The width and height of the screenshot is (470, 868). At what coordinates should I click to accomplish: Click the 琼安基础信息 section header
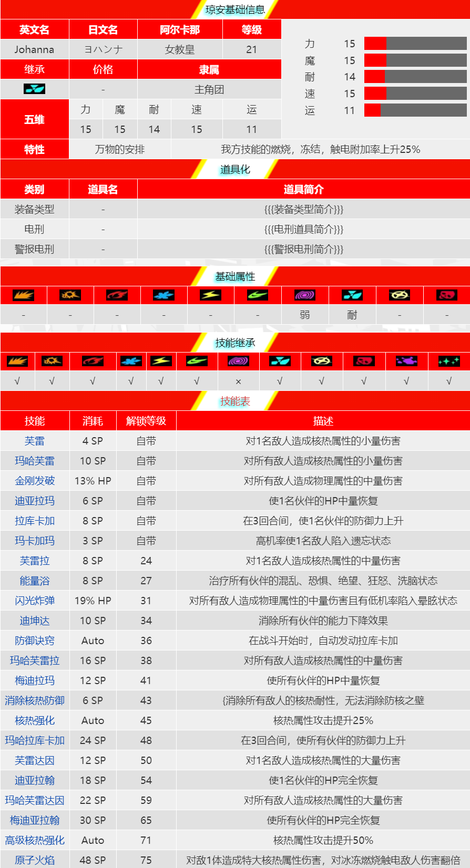(x=235, y=9)
